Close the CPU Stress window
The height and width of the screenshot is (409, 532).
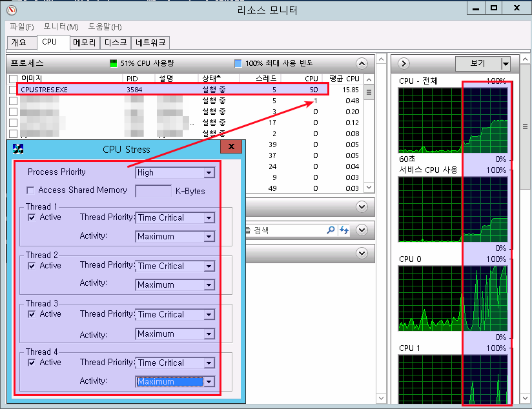pyautogui.click(x=231, y=146)
